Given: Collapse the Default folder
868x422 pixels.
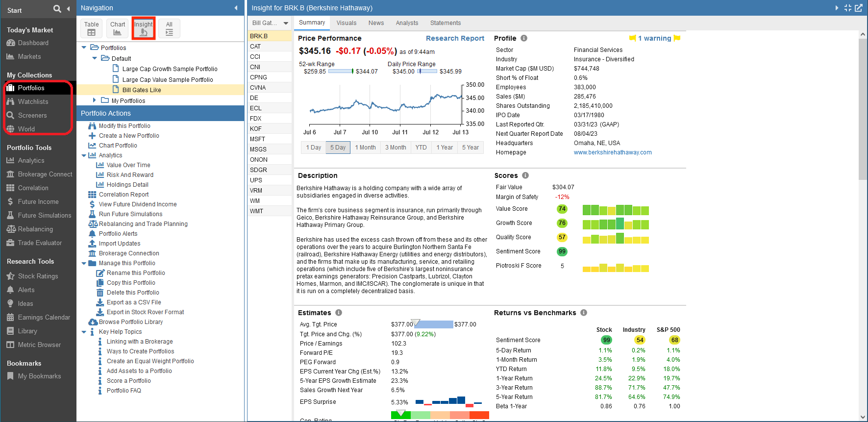Looking at the screenshot, I should coord(95,58).
